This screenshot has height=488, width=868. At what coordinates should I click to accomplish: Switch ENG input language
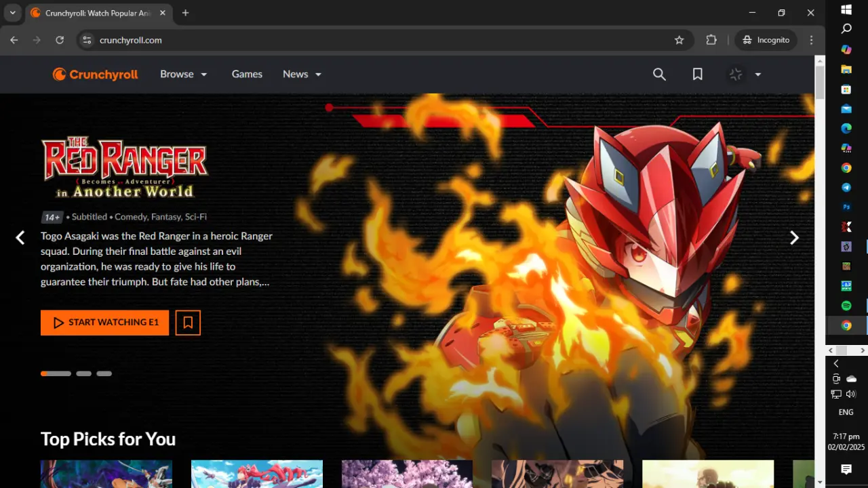[846, 412]
